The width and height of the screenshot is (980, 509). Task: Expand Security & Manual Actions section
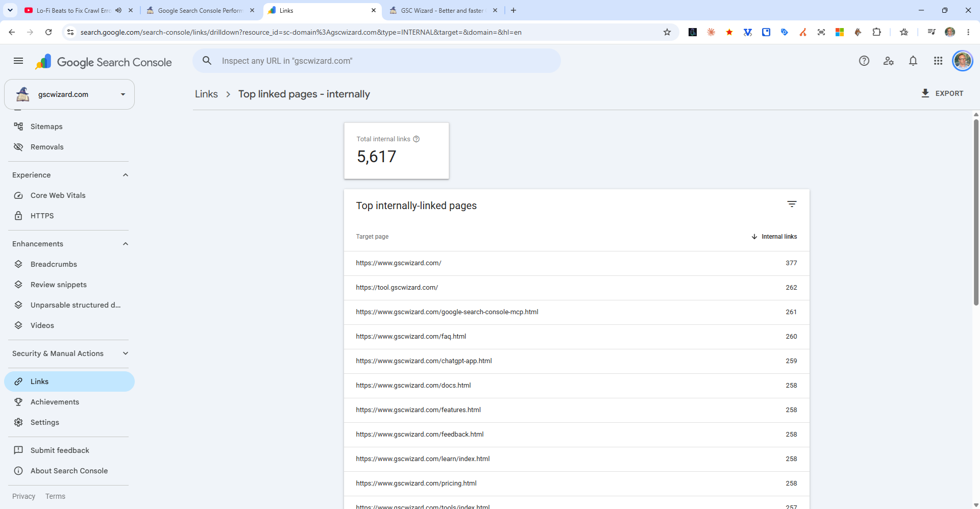point(126,353)
